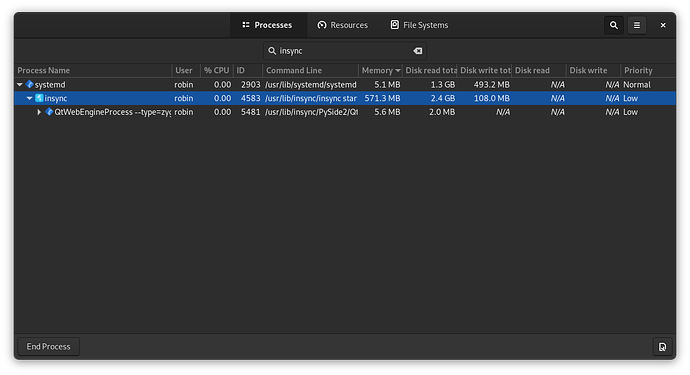The image size is (690, 375).
Task: Click the Resources tab gauge icon
Action: 322,25
